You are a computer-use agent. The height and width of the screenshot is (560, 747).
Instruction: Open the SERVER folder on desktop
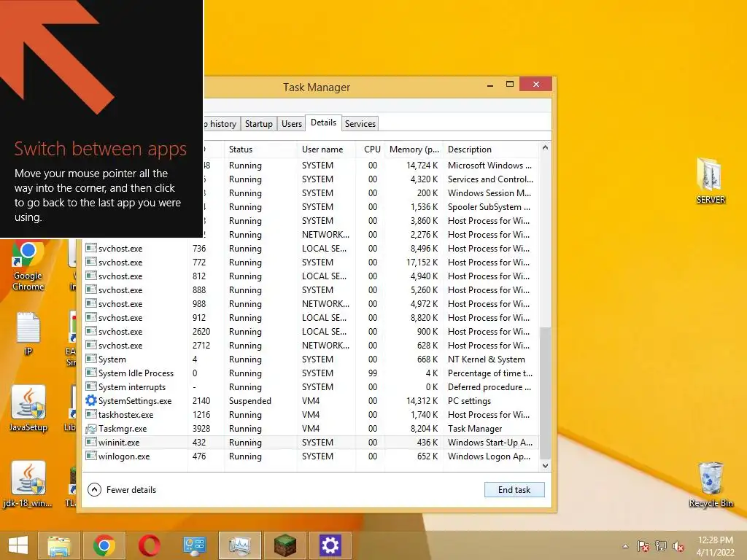(711, 181)
